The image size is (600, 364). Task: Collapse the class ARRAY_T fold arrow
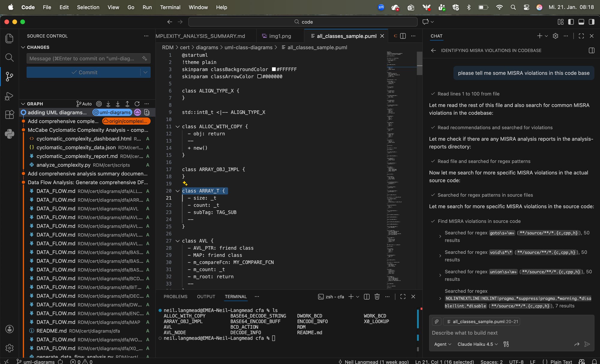click(178, 191)
